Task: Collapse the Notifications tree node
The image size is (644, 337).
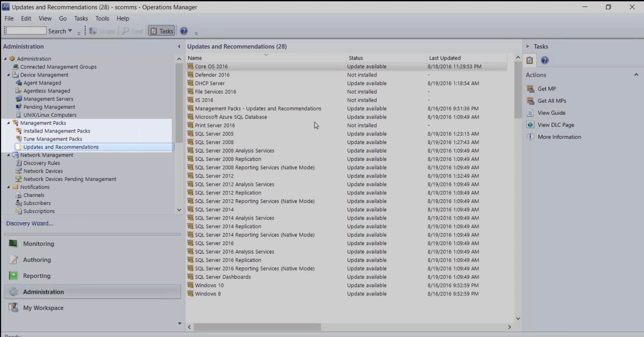Action: pos(8,187)
